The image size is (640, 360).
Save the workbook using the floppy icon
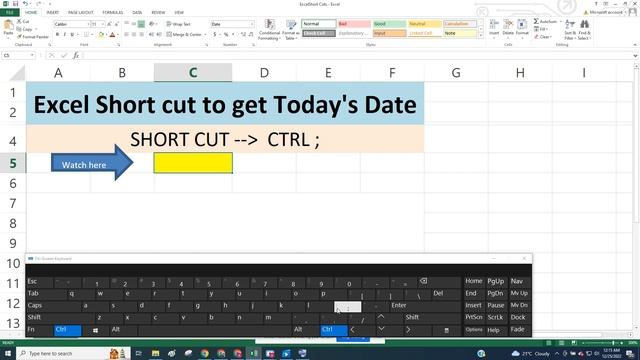click(15, 4)
